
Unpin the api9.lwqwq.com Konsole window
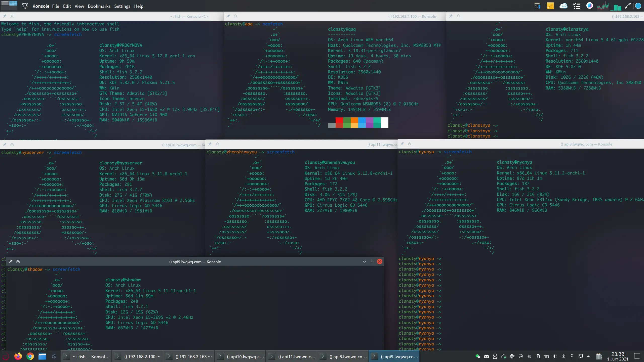[11, 261]
